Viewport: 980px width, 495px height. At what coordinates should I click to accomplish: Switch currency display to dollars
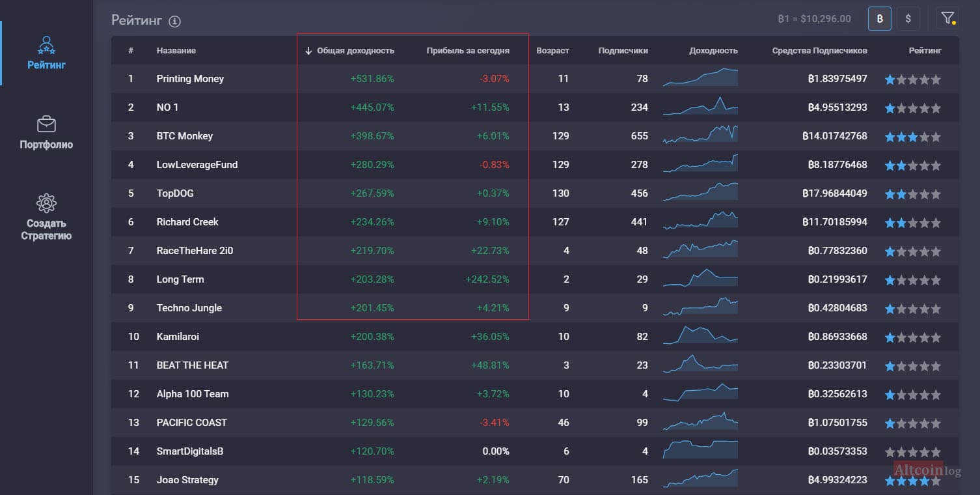[908, 18]
